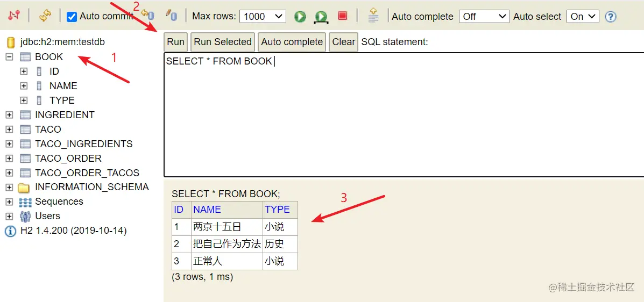Image resolution: width=644 pixels, height=302 pixels.
Task: Select the INFORMATION_SCHEMA label
Action: [x=92, y=187]
